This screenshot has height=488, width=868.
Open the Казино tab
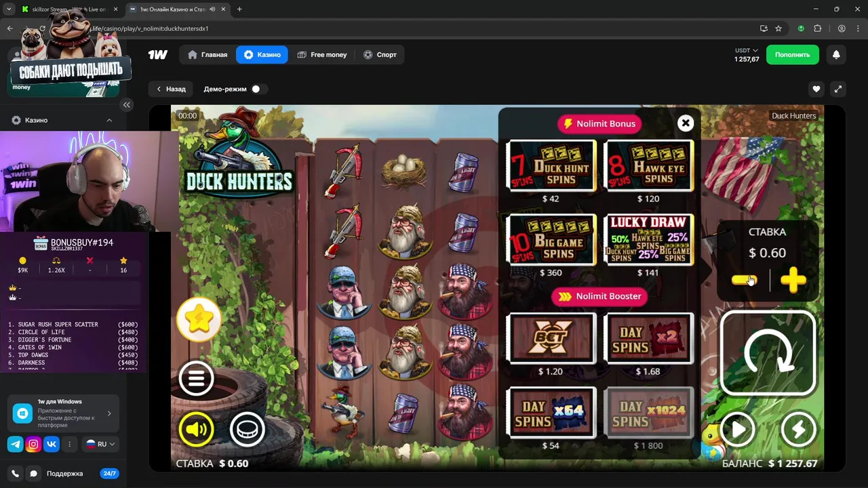point(262,55)
